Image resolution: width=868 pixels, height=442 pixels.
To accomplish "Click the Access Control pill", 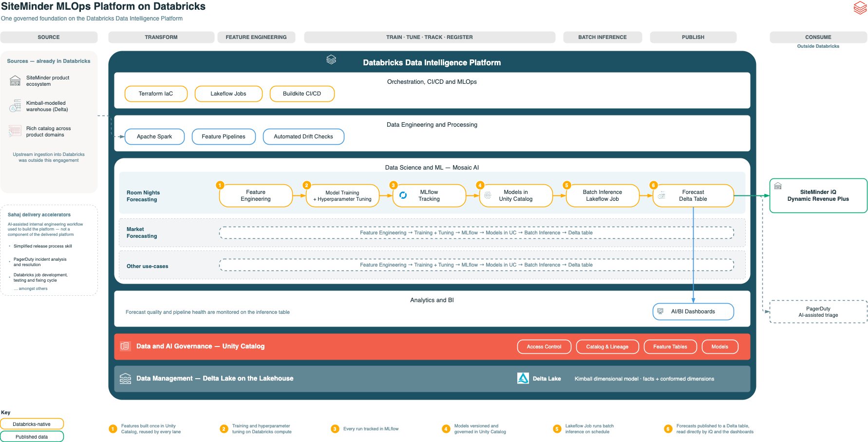I will point(544,346).
